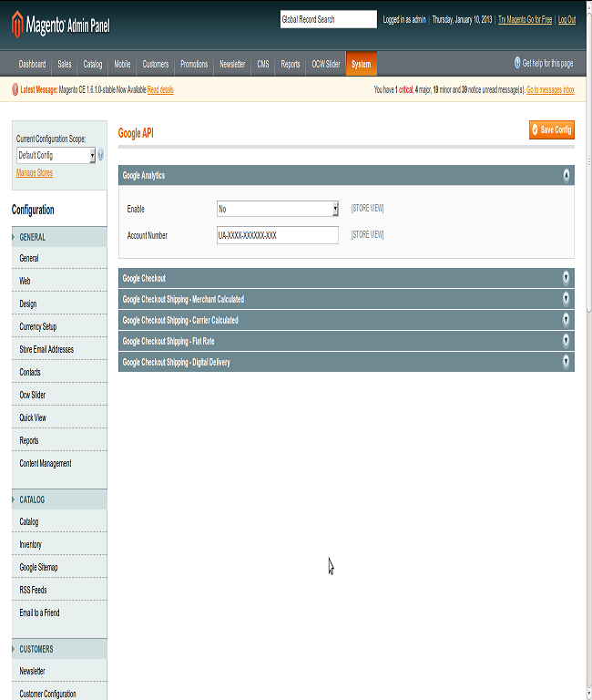
Task: Click the Log Out link
Action: (x=567, y=20)
